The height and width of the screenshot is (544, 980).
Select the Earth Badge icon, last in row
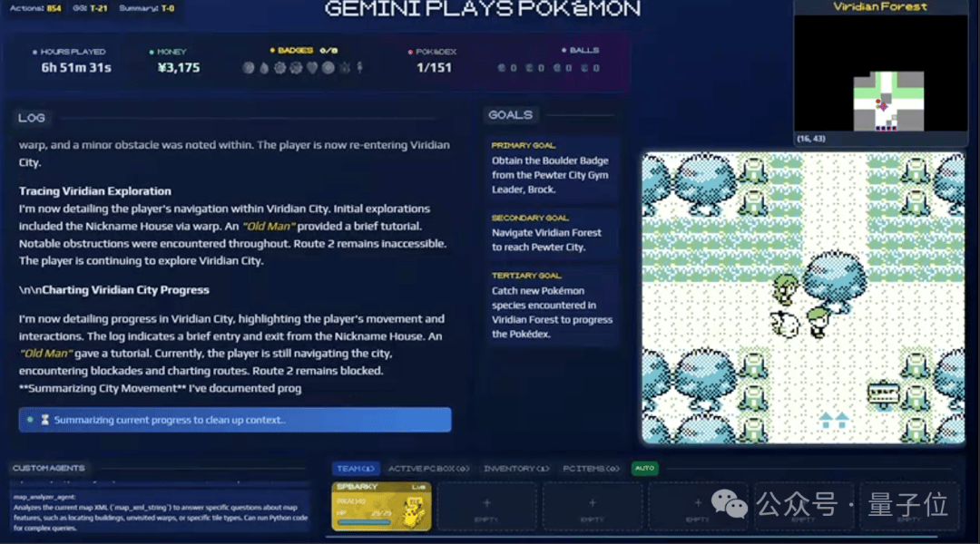(x=360, y=67)
